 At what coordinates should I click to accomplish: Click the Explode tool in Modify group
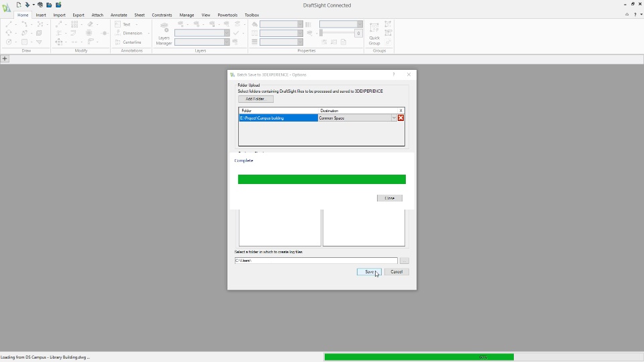click(105, 34)
